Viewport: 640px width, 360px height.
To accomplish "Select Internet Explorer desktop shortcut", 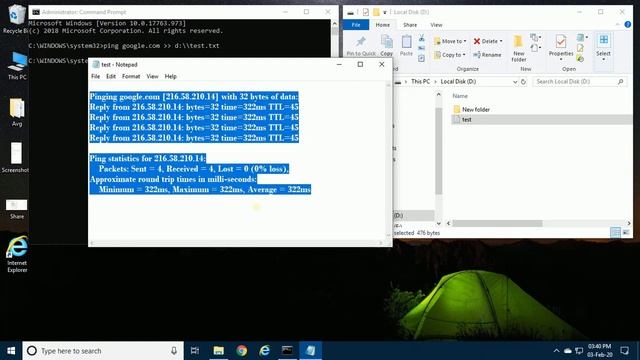I will pos(17,254).
